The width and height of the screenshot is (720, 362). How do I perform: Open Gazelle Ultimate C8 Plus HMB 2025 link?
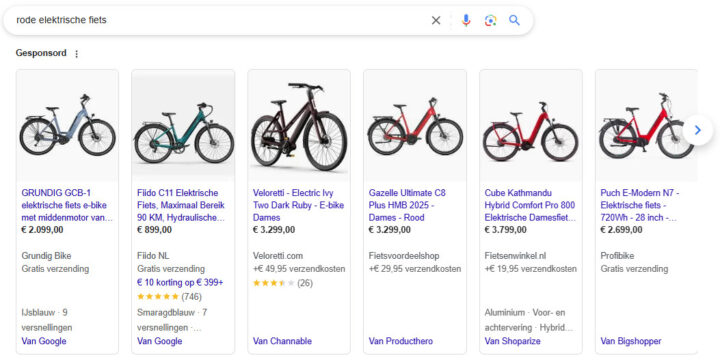[407, 205]
